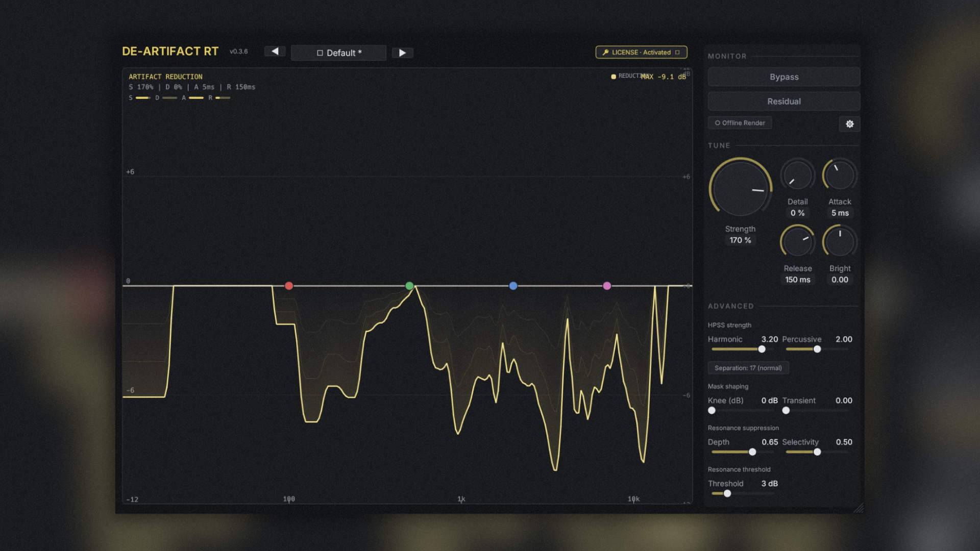The height and width of the screenshot is (551, 980).
Task: Select the green band node
Action: click(409, 286)
